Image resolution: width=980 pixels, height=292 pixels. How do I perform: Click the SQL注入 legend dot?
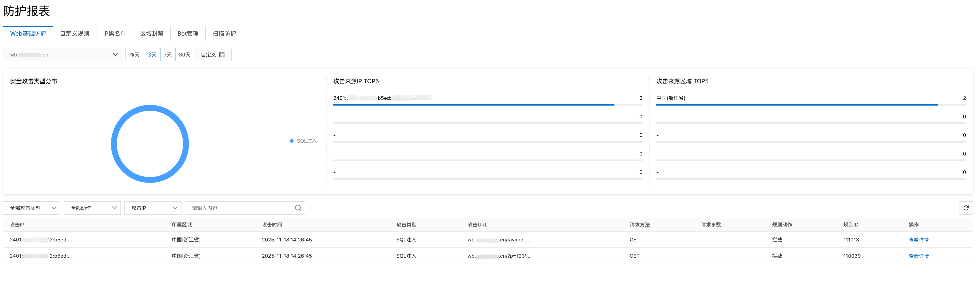pyautogui.click(x=291, y=141)
